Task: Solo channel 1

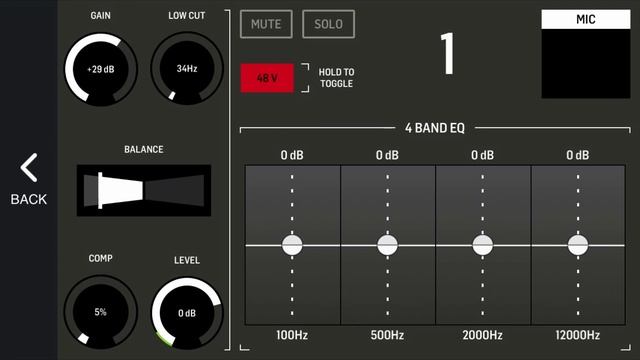Action: point(329,24)
